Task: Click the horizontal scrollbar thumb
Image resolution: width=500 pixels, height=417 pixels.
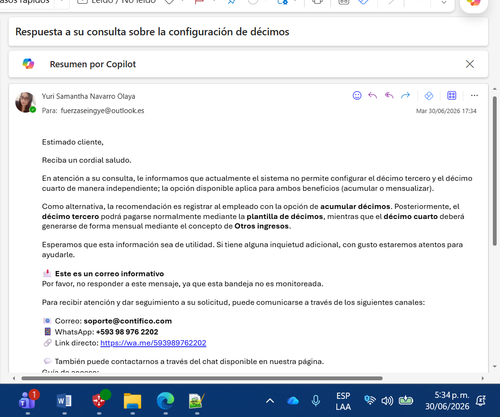Action: [x=202, y=378]
